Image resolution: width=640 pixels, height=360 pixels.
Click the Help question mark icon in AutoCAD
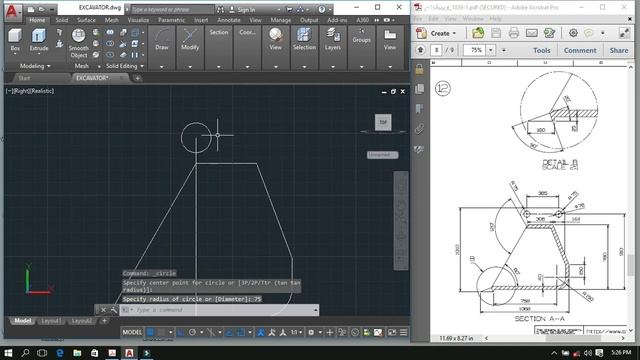point(322,9)
